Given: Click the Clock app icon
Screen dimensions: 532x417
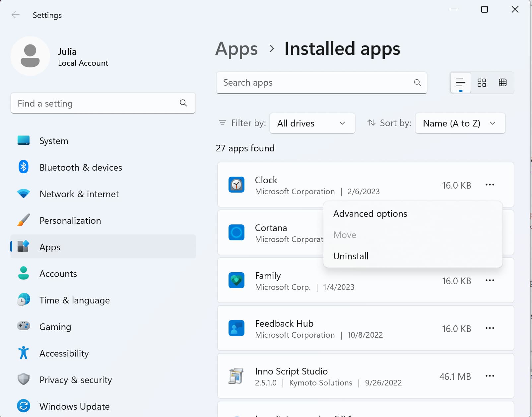Looking at the screenshot, I should pos(236,185).
